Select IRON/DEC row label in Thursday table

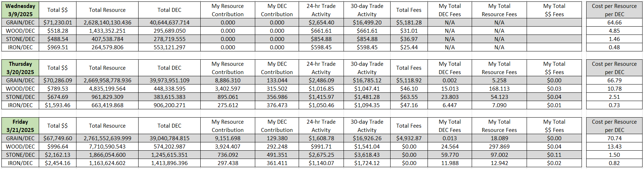20,105
